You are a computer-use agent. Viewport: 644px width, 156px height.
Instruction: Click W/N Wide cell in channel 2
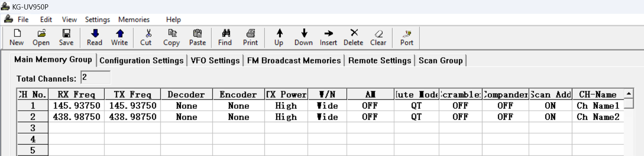(328, 117)
